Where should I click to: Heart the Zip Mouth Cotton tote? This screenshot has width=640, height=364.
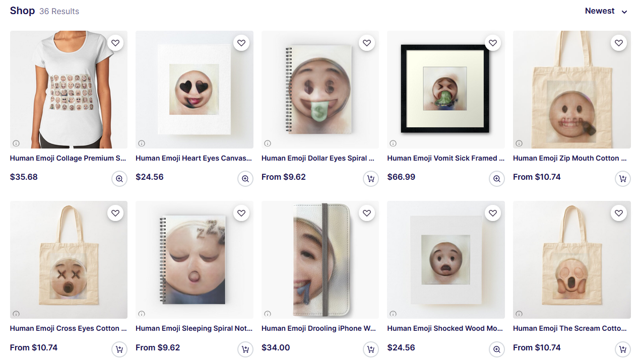pyautogui.click(x=619, y=43)
